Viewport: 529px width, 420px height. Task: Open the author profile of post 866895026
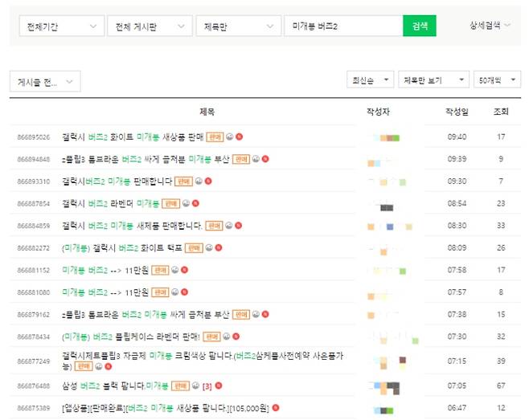(x=386, y=137)
